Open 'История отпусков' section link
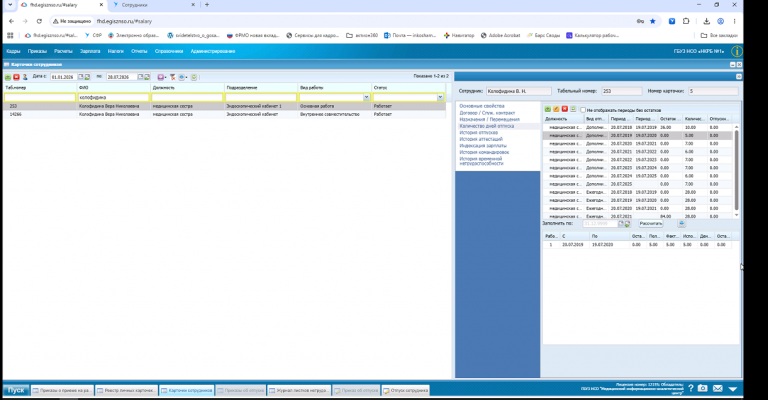The width and height of the screenshot is (768, 400). pyautogui.click(x=479, y=132)
